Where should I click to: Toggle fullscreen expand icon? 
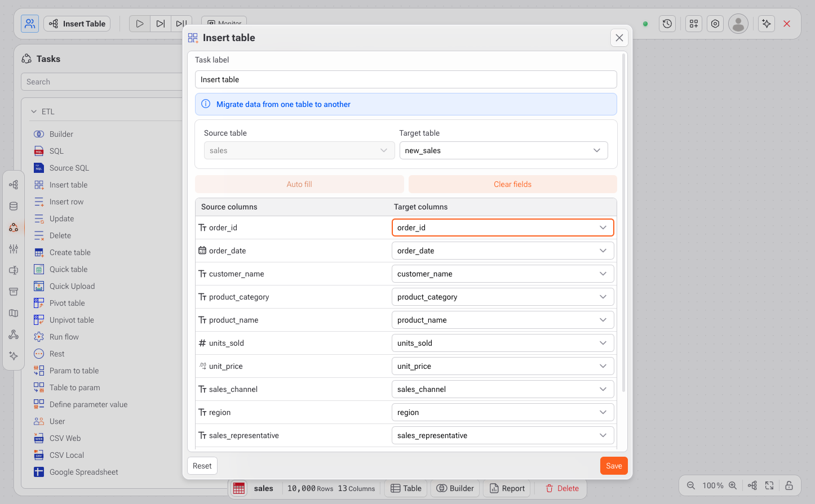coord(769,485)
